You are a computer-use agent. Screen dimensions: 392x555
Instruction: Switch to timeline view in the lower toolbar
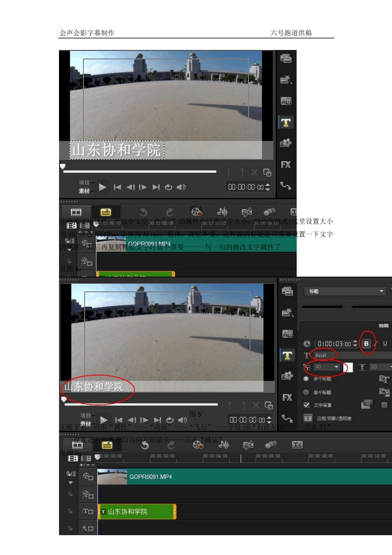point(107,445)
